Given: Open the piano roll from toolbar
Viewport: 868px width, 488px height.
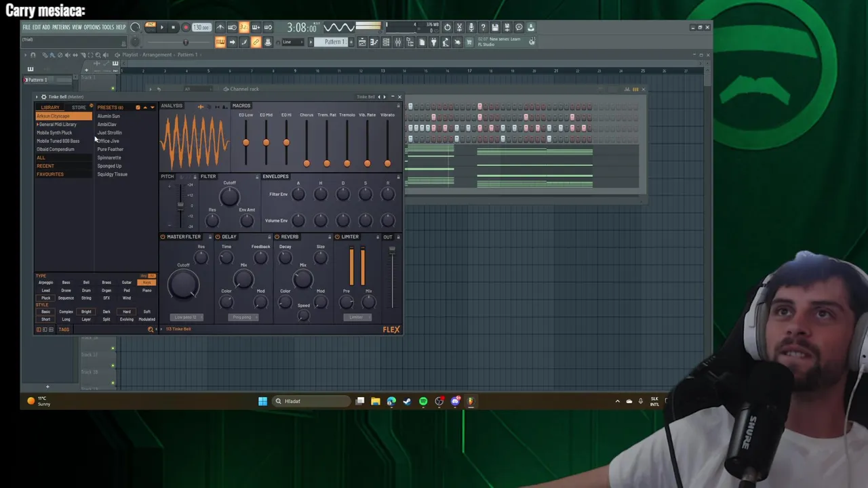Looking at the screenshot, I should point(374,42).
